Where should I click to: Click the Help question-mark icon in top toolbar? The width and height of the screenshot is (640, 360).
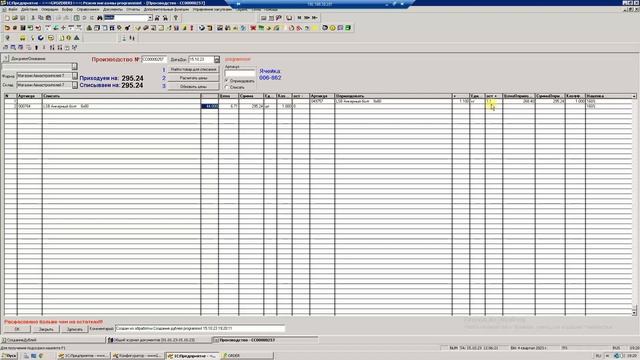tap(176, 18)
